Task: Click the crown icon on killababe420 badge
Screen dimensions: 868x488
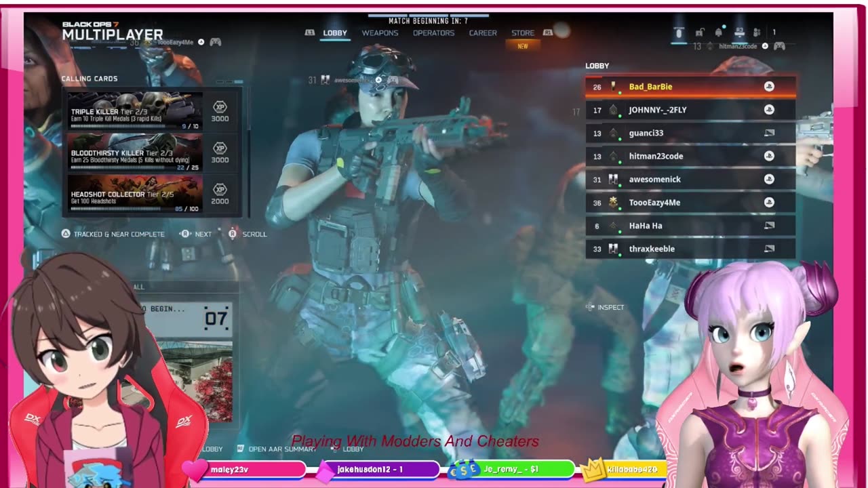Action: pos(593,468)
